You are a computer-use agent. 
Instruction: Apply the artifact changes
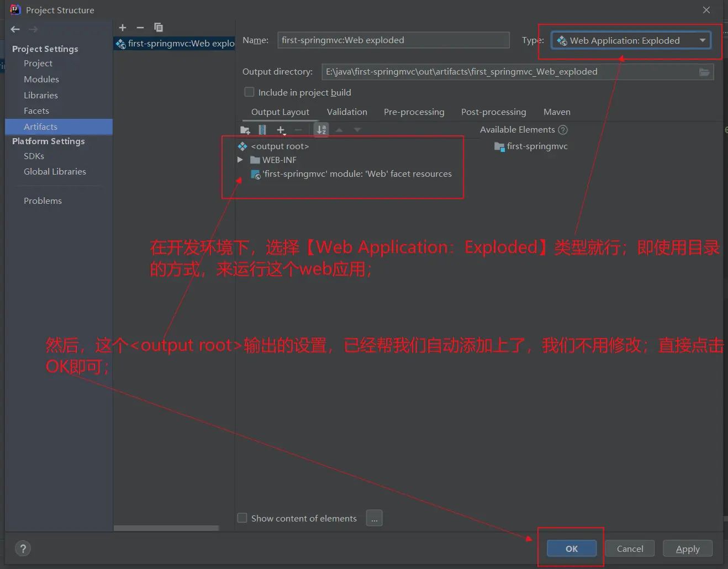click(x=688, y=549)
